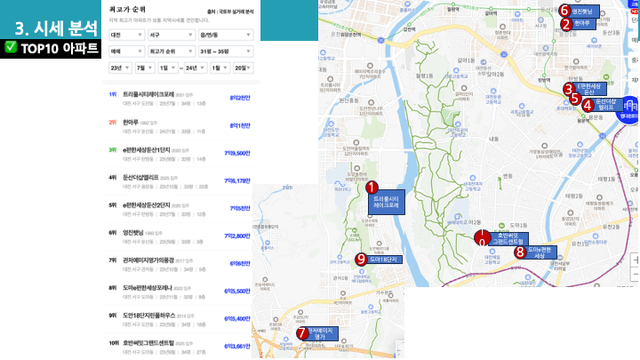The height and width of the screenshot is (360, 640).
Task: Expand the 읍/면/동 dropdown
Action: point(225,35)
